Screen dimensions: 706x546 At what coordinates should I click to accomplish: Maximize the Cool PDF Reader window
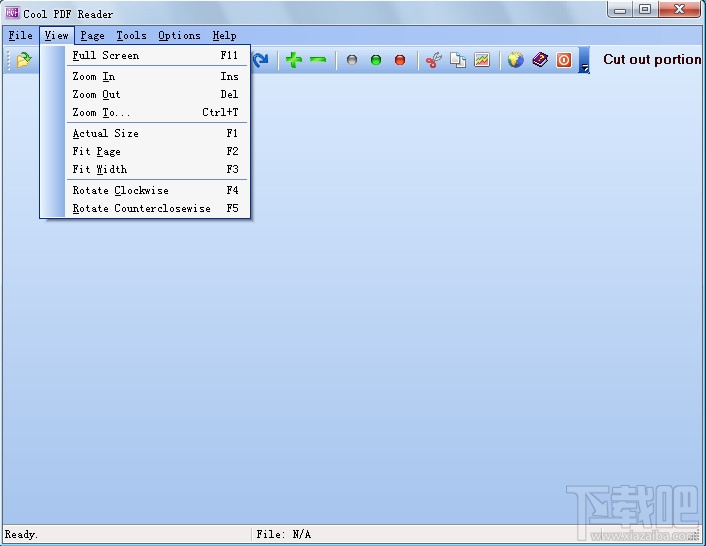tap(645, 9)
